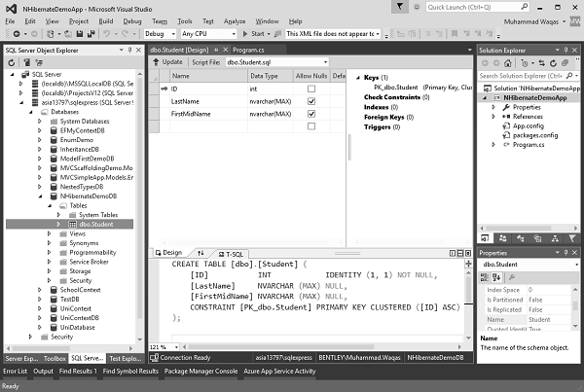Uncheck Allow Nulls for LastName
Image resolution: width=584 pixels, height=392 pixels.
click(x=311, y=101)
